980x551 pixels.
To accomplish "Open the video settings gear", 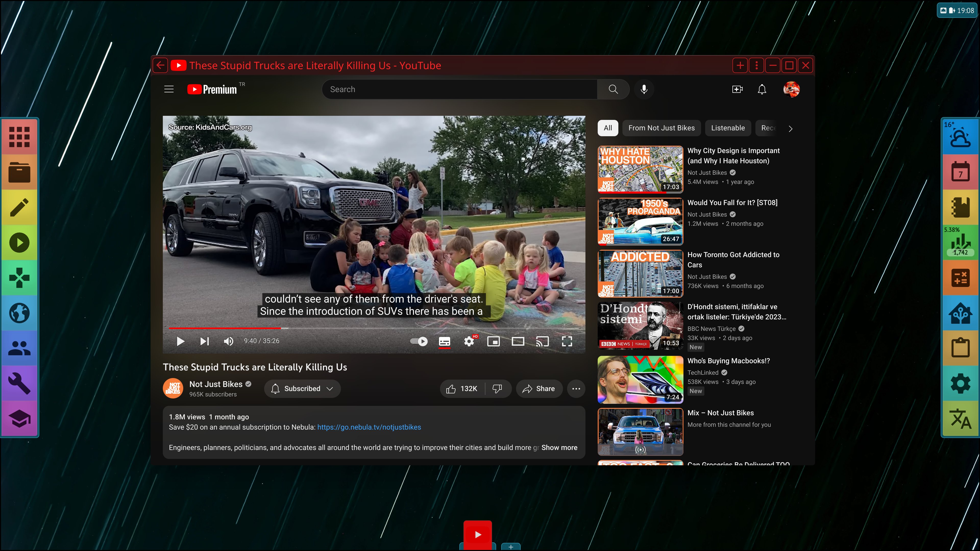I will tap(469, 341).
